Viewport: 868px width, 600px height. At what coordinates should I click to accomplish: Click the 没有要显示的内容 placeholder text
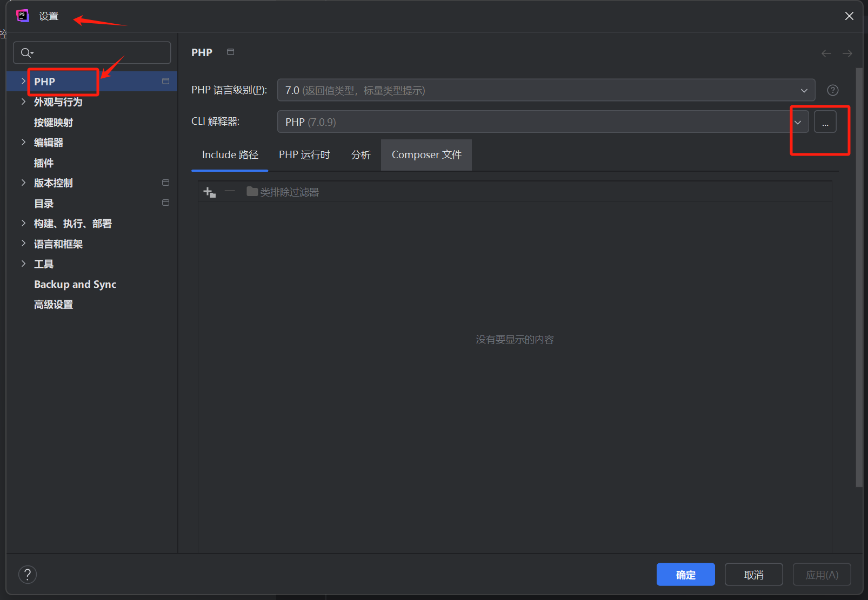click(x=515, y=339)
